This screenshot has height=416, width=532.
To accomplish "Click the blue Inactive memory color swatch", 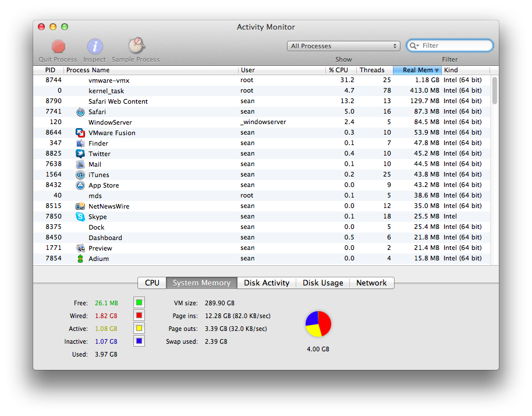I will point(139,341).
